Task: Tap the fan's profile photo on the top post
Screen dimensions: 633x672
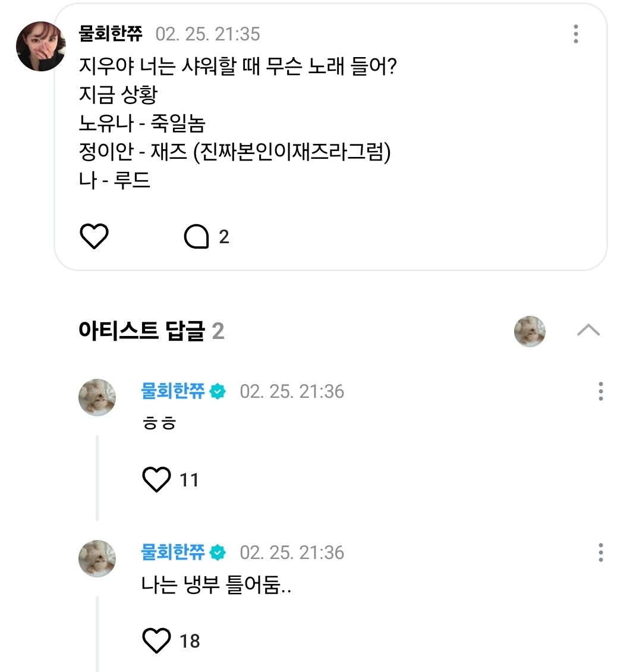Action: 41,46
